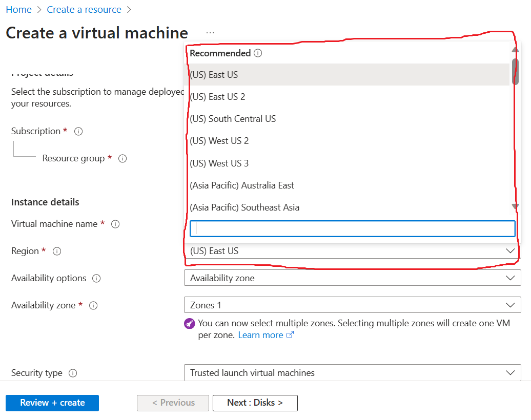Viewport: 531px width, 420px height.
Task: Open the Learn more link
Action: tap(262, 334)
